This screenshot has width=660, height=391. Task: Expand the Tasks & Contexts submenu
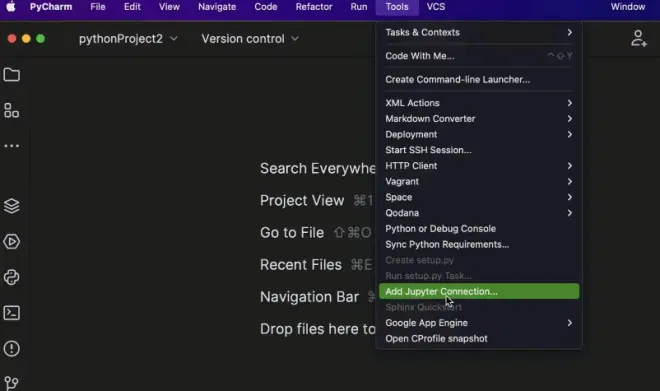coord(479,32)
